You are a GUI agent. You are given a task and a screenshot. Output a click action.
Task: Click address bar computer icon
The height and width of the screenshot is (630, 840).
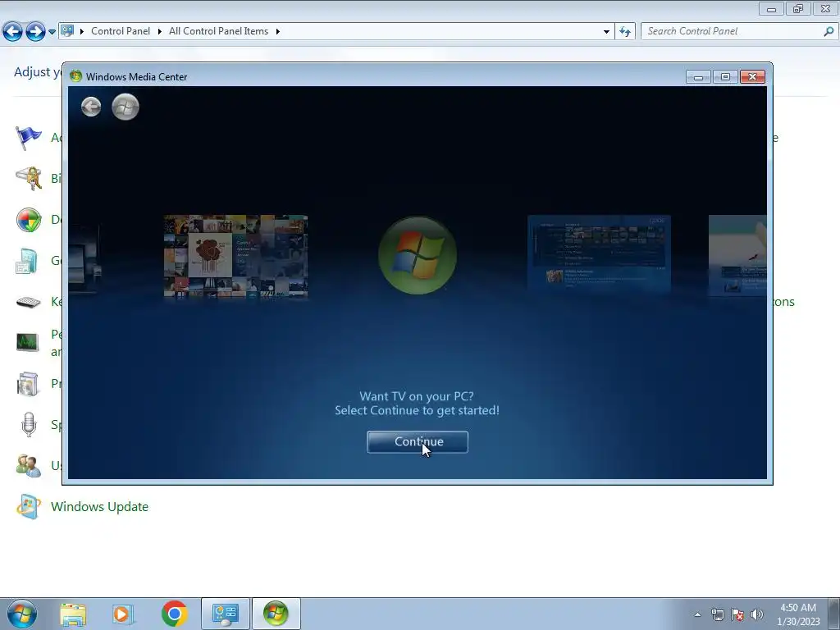coord(67,31)
